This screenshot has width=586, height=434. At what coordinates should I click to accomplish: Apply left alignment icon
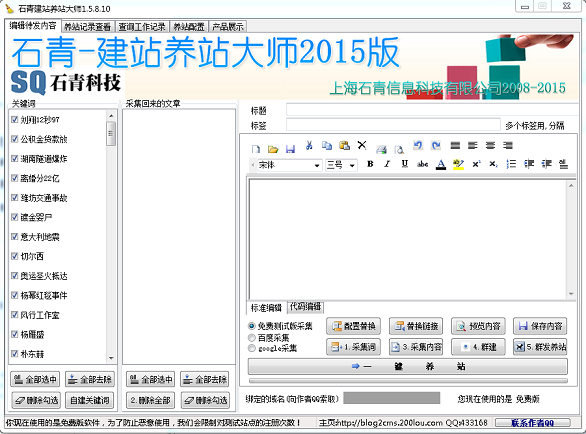473,145
